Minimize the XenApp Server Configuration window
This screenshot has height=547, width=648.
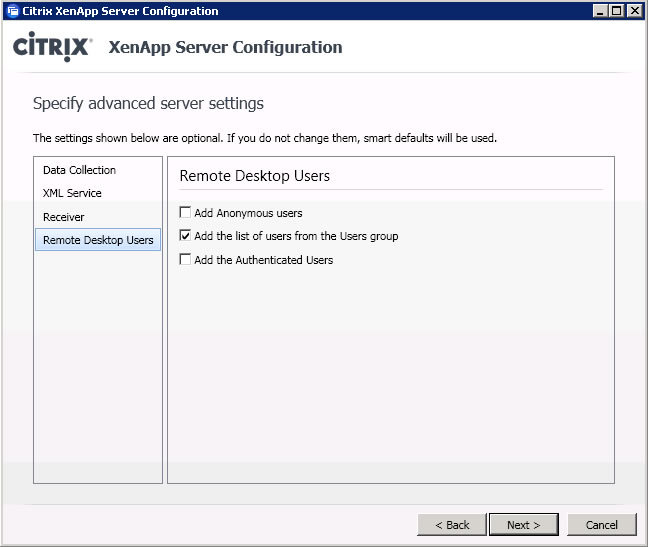pyautogui.click(x=600, y=10)
